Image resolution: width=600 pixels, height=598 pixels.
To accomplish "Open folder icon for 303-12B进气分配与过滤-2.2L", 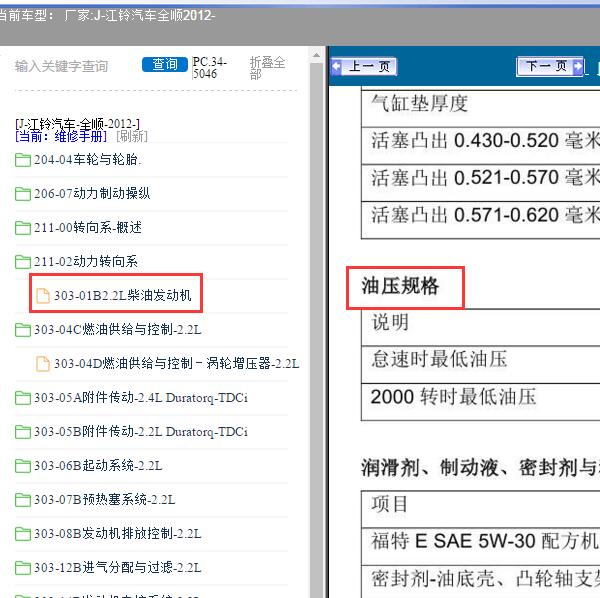I will point(23,568).
